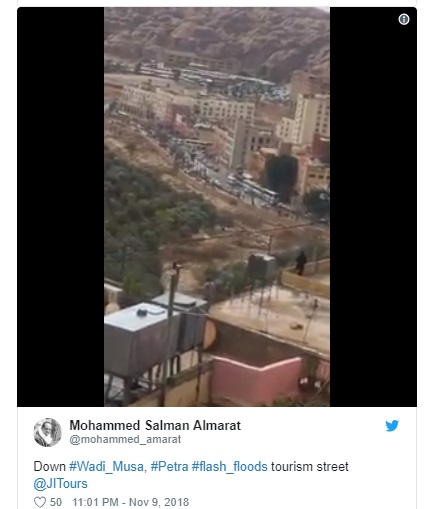The height and width of the screenshot is (509, 425).
Task: Click the word "Down" in the tweet
Action: click(x=50, y=466)
